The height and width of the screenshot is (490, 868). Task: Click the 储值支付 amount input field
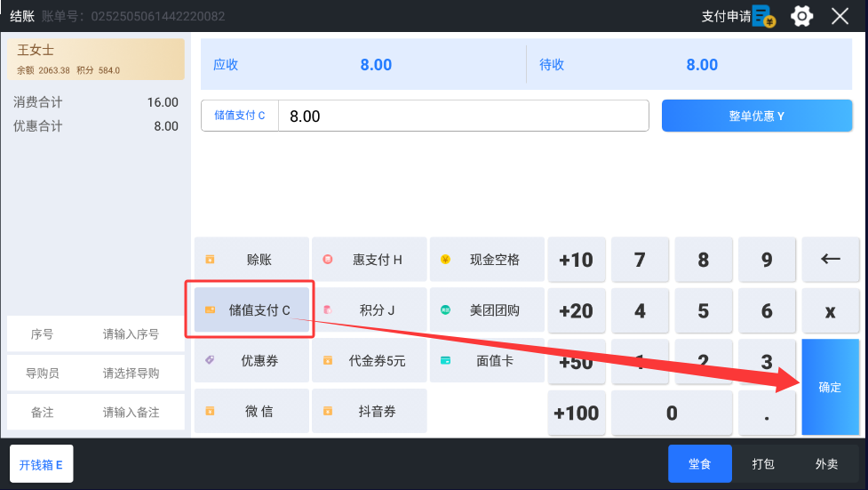[x=464, y=116]
